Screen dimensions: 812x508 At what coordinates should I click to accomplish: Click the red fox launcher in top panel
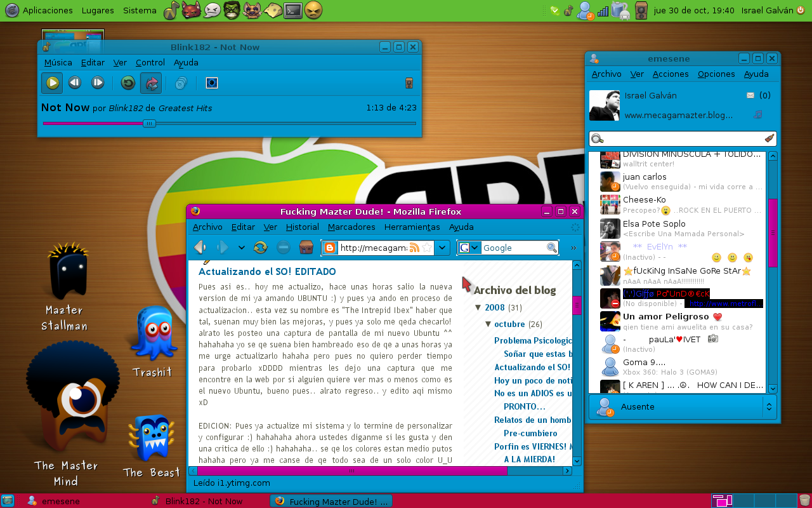coord(192,10)
